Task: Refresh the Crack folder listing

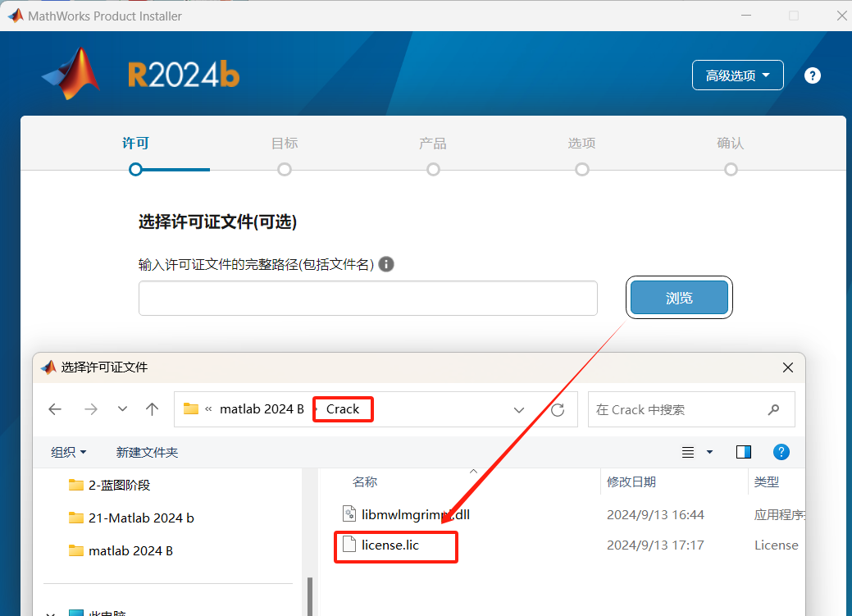Action: click(558, 409)
